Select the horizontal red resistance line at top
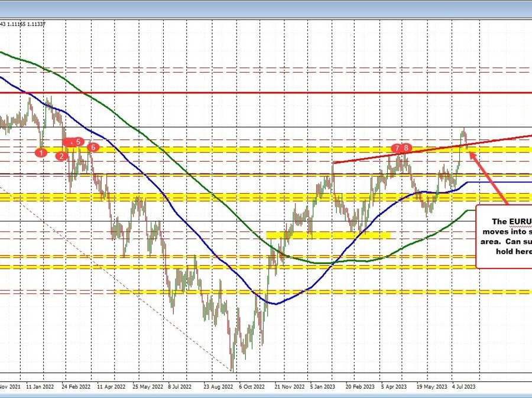The height and width of the screenshot is (398, 532). pos(266,92)
